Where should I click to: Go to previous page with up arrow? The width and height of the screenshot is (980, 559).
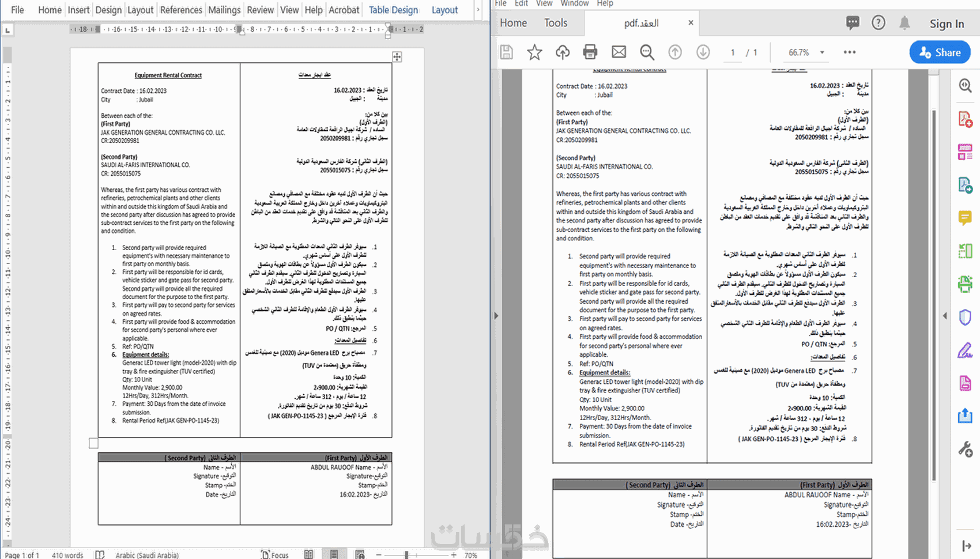coord(675,52)
